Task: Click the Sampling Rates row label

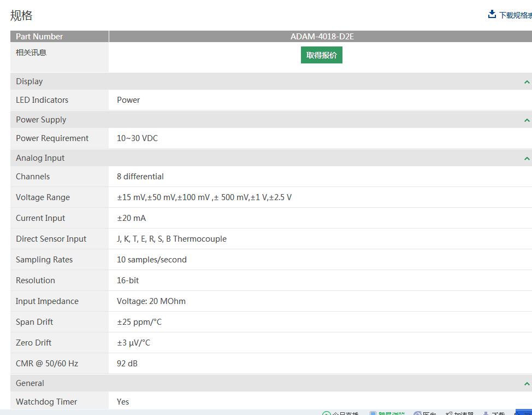Action: (44, 260)
